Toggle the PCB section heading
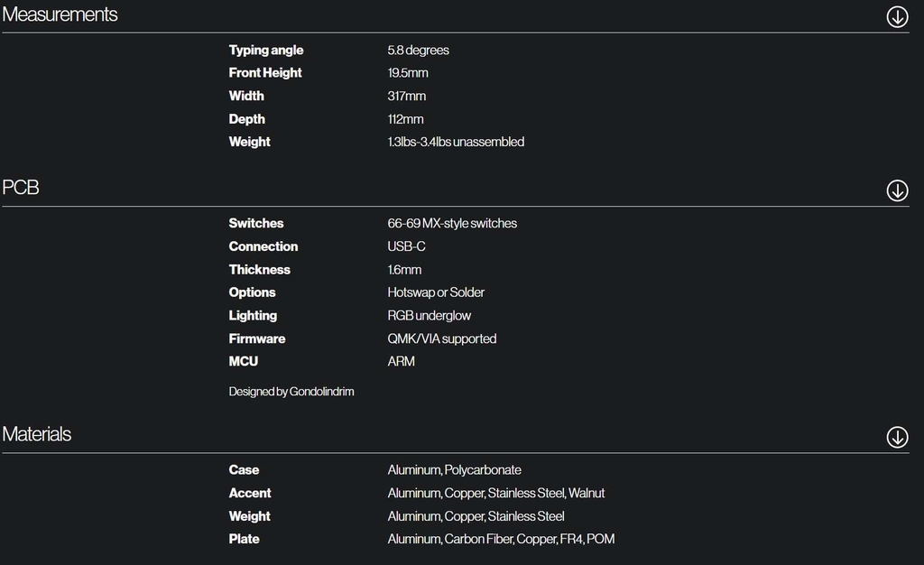This screenshot has height=565, width=924. pyautogui.click(x=21, y=188)
